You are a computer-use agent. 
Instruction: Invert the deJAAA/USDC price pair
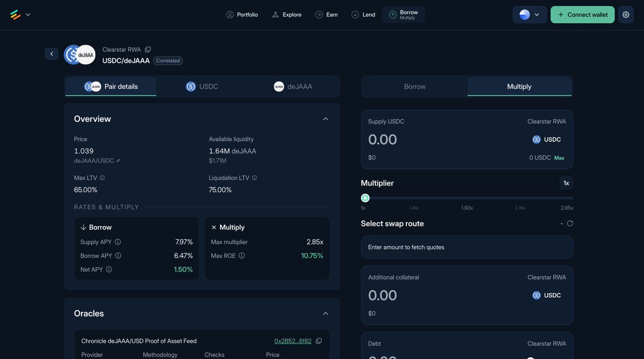click(x=119, y=160)
